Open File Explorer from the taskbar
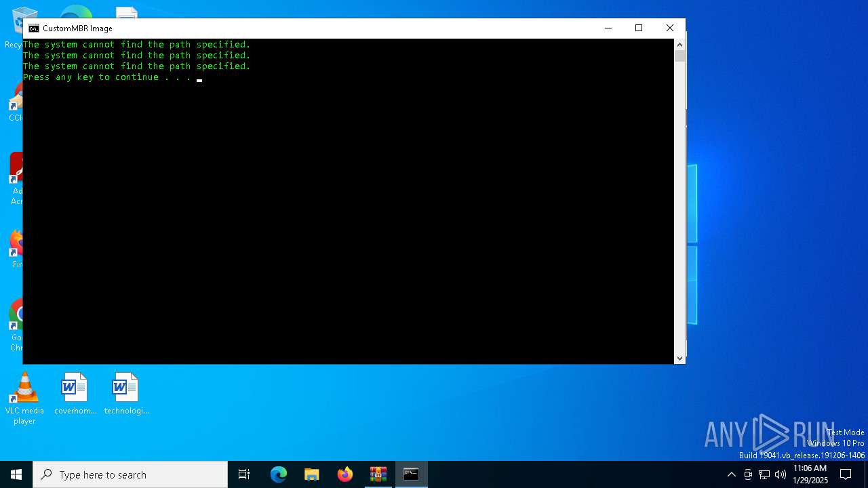This screenshot has height=488, width=868. (311, 474)
